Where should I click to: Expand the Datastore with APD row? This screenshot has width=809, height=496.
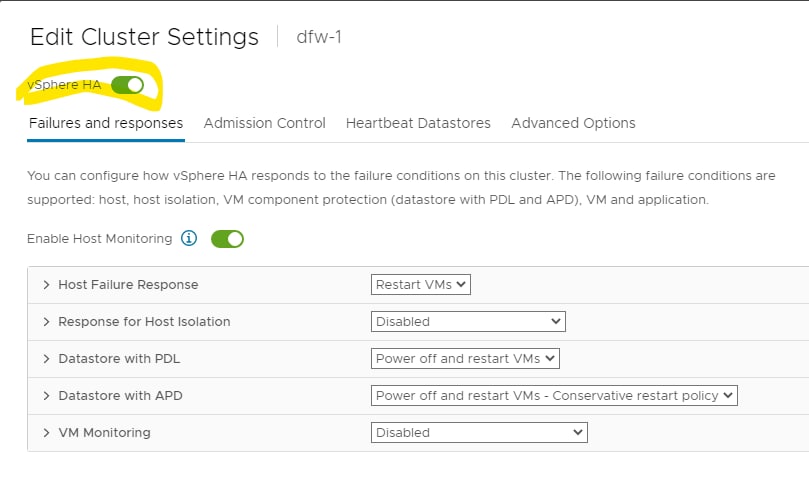[46, 396]
